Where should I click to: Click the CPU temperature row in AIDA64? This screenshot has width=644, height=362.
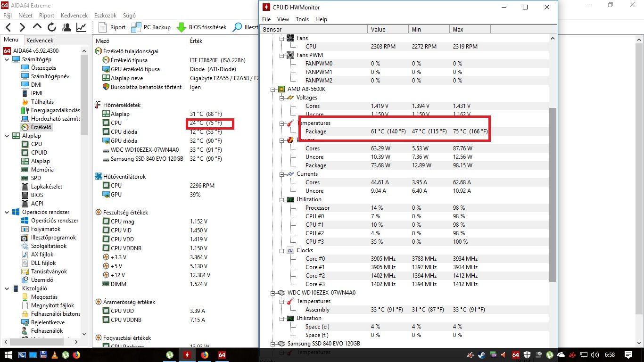pyautogui.click(x=175, y=123)
